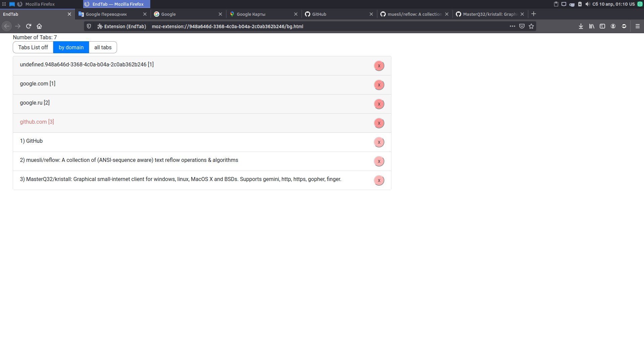Open the volume control tray icon

click(587, 4)
